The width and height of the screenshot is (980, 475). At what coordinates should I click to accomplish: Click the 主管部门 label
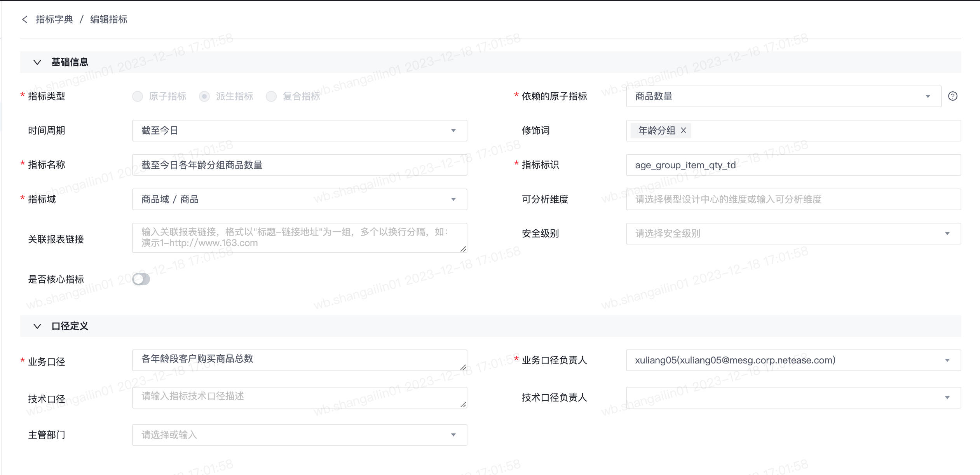47,435
